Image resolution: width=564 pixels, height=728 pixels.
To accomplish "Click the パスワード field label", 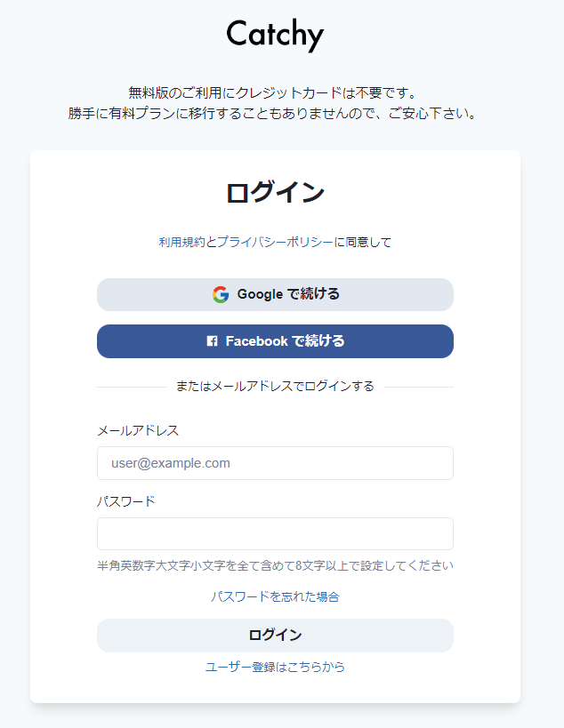I will click(126, 501).
